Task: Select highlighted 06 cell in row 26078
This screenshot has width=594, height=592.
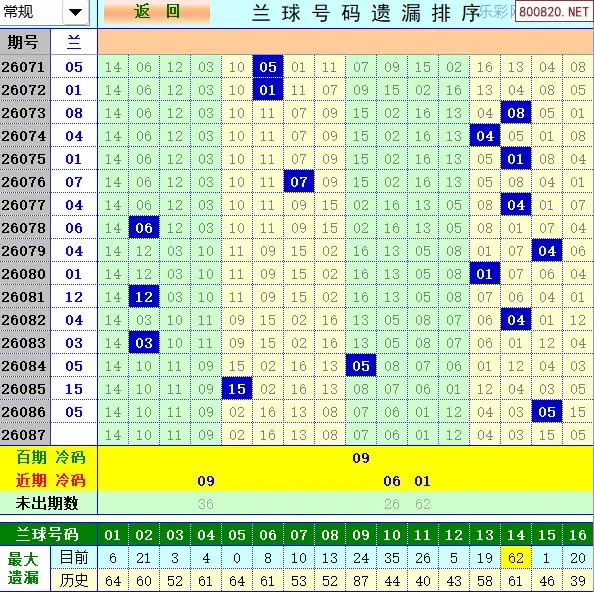Action: 144,228
